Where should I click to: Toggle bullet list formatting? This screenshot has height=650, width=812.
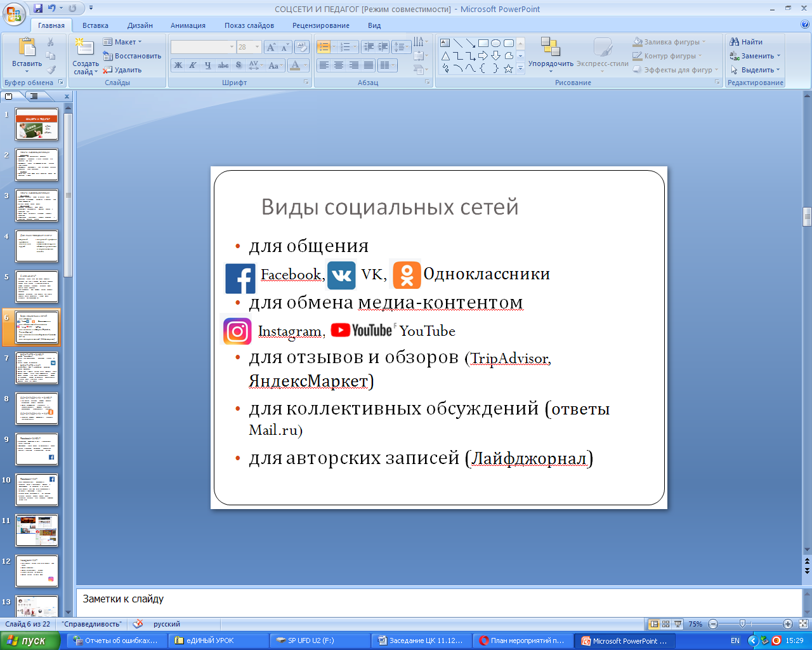click(324, 47)
